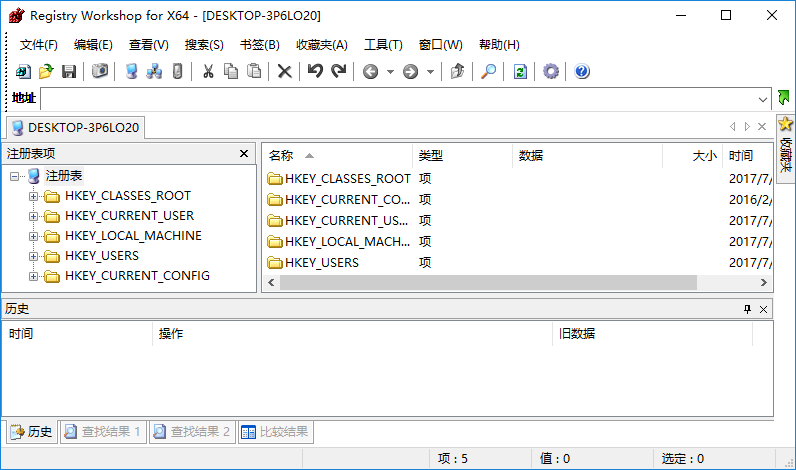Open the 地址 address bar dropdown
796x470 pixels.
pyautogui.click(x=762, y=99)
